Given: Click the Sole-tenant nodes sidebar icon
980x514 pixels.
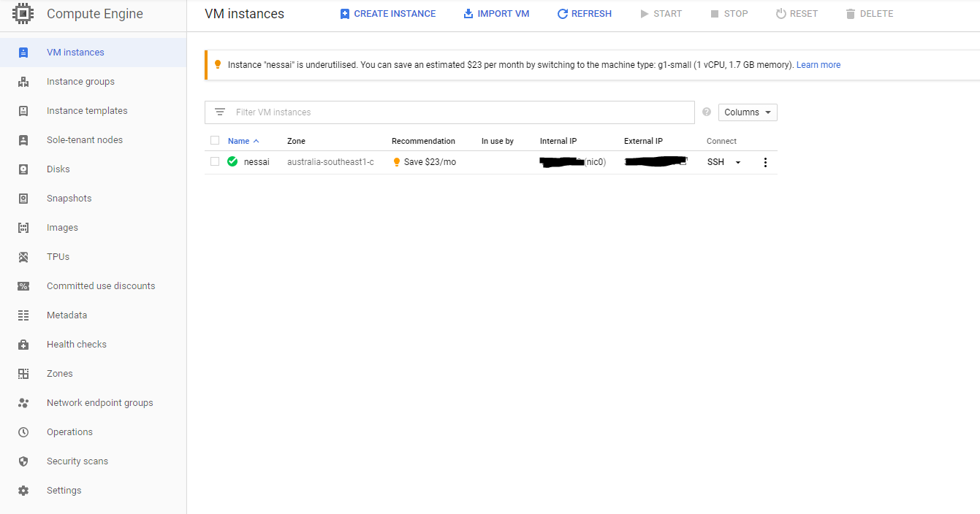Looking at the screenshot, I should coord(23,140).
